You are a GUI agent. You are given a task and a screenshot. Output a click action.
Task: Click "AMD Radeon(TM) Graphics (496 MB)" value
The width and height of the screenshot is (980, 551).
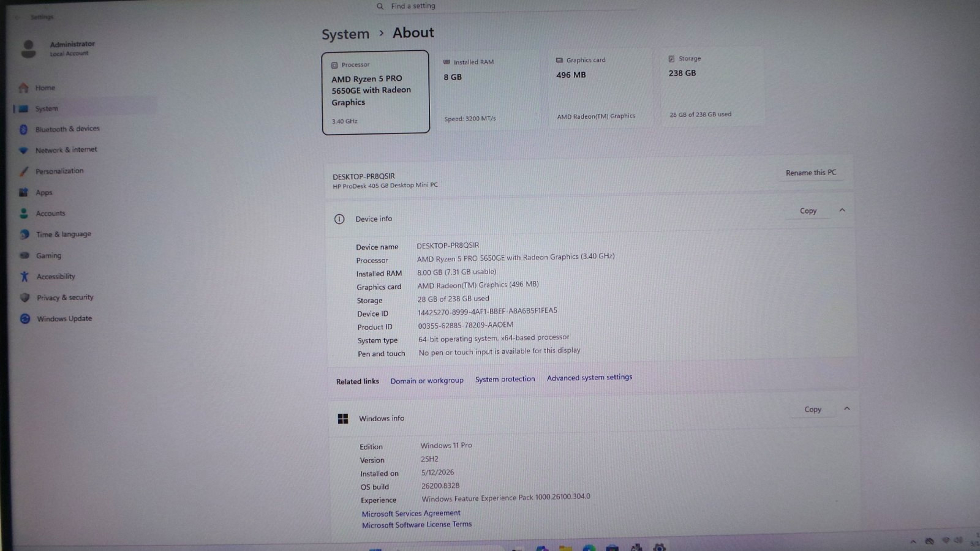coord(478,285)
